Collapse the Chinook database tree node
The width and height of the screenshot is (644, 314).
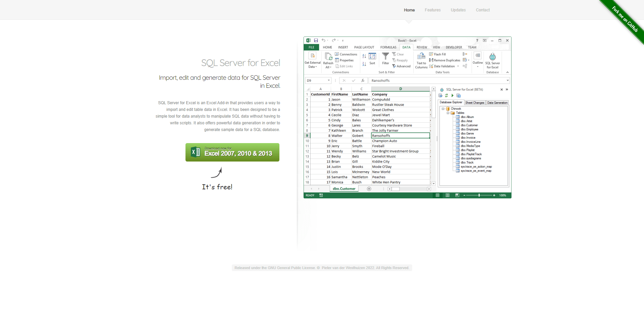443,109
